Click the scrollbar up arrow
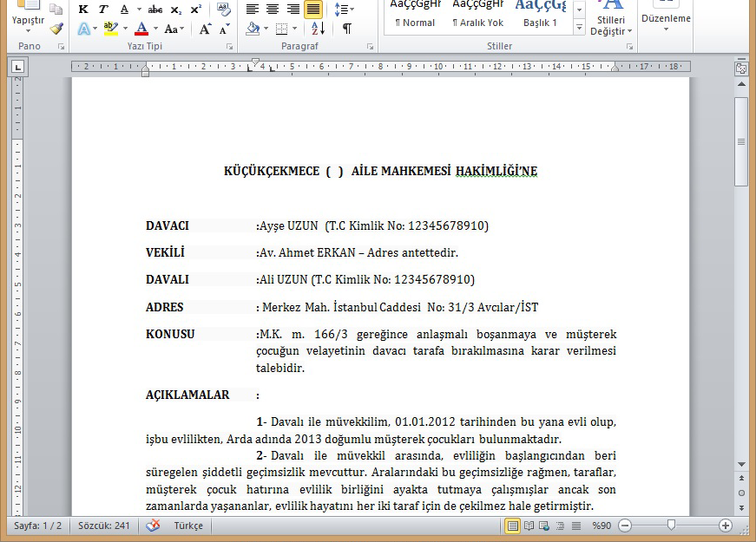The image size is (756, 542). point(741,84)
